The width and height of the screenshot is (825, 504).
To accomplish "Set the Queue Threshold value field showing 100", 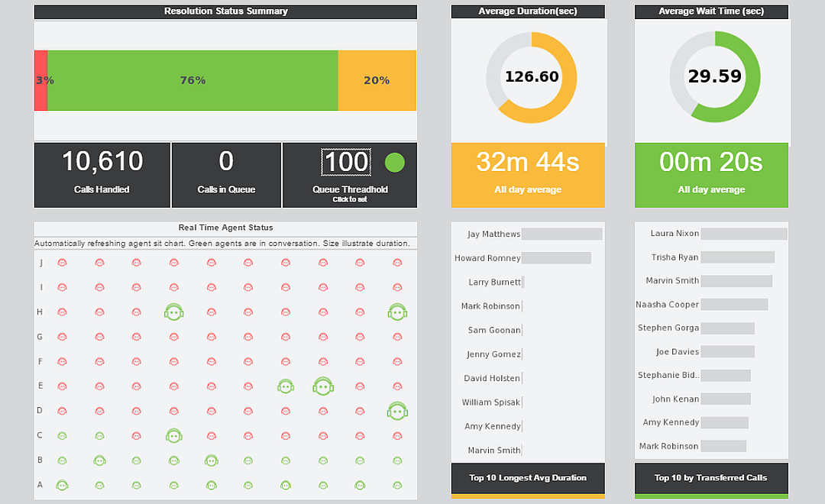I will pos(346,162).
